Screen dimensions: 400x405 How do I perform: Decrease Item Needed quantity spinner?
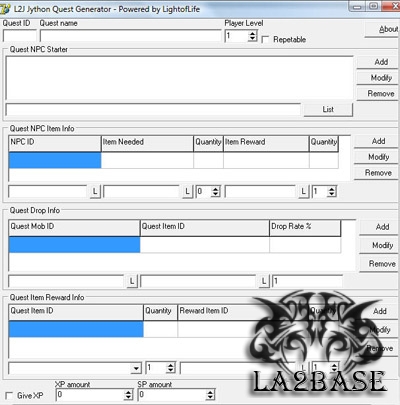(216, 195)
